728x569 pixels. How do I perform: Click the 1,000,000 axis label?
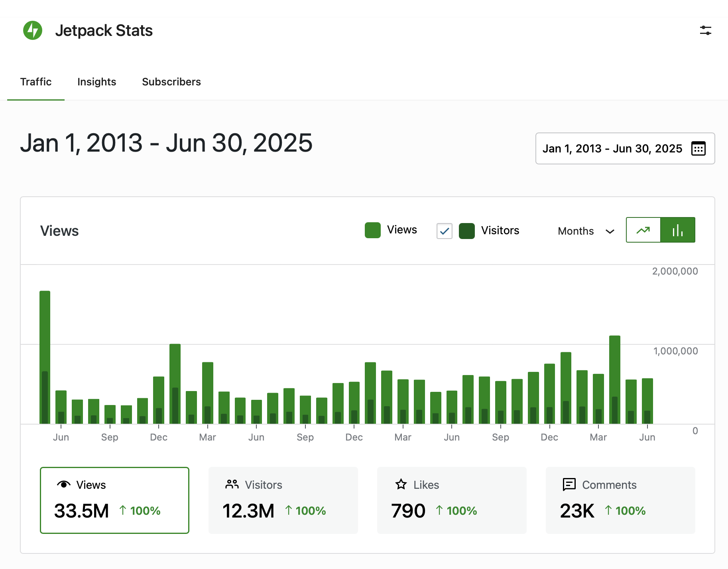pos(675,351)
